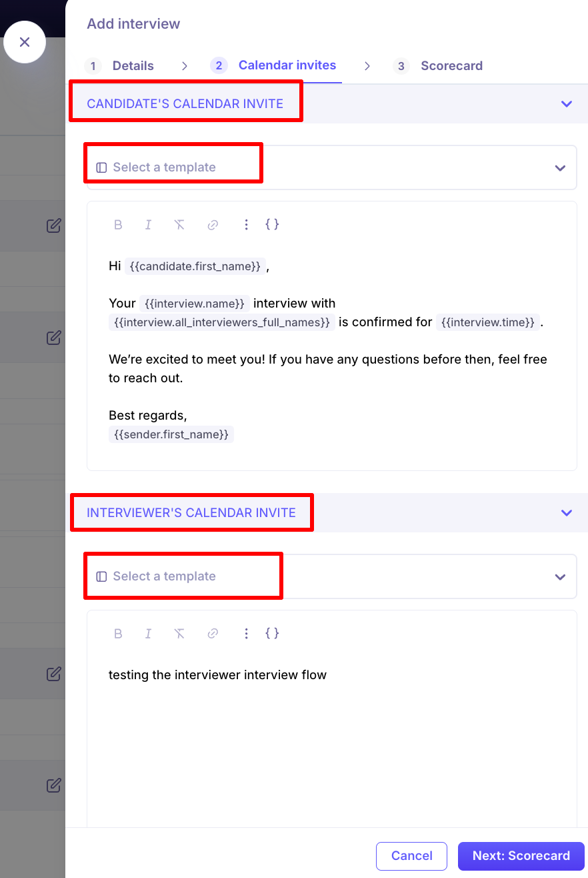Clear formatting in candidate's invite editor
The height and width of the screenshot is (878, 588).
click(x=179, y=225)
